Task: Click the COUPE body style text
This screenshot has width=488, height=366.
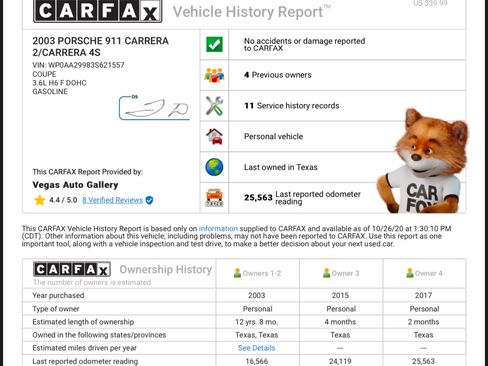Action: click(44, 74)
